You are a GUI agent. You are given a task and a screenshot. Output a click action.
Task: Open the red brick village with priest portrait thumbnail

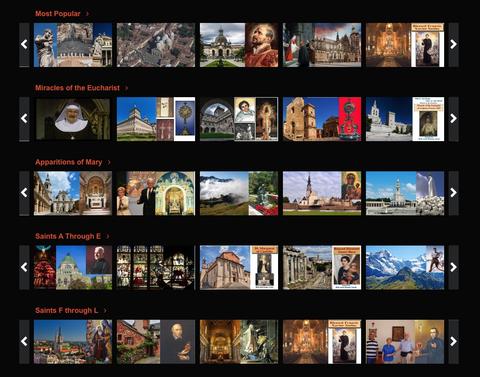(x=156, y=342)
